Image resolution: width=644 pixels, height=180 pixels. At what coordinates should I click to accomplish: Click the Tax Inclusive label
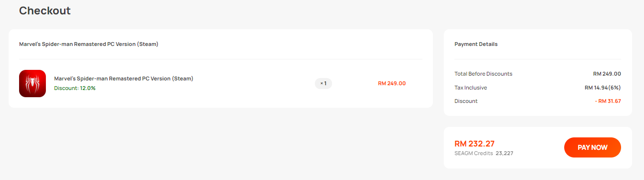[x=471, y=88]
